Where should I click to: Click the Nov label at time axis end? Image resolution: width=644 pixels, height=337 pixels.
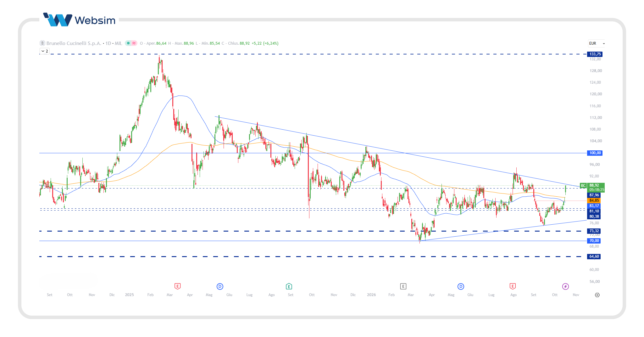(576, 295)
